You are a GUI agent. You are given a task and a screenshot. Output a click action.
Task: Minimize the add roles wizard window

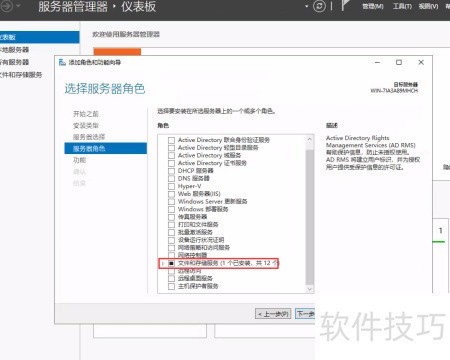coord(377,62)
